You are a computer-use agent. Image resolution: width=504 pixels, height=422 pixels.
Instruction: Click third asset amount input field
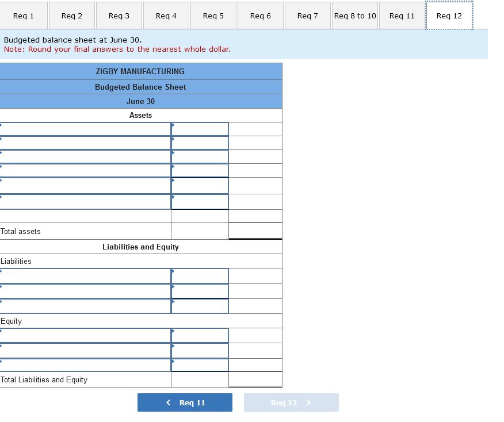[200, 157]
